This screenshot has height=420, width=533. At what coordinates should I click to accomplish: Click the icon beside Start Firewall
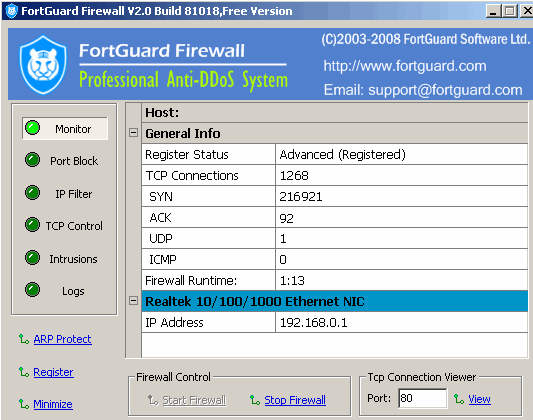pyautogui.click(x=153, y=400)
